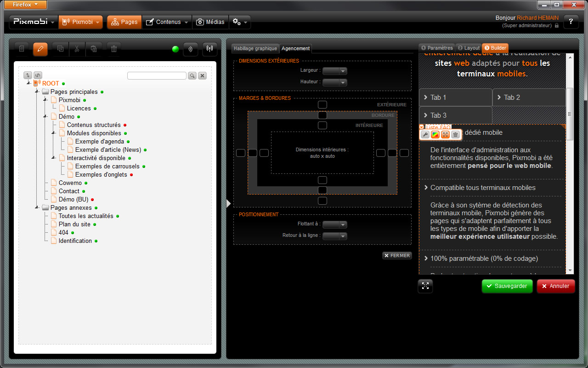Click the paste clipboard icon
Screen dimensions: 588x368
pyautogui.click(x=94, y=48)
